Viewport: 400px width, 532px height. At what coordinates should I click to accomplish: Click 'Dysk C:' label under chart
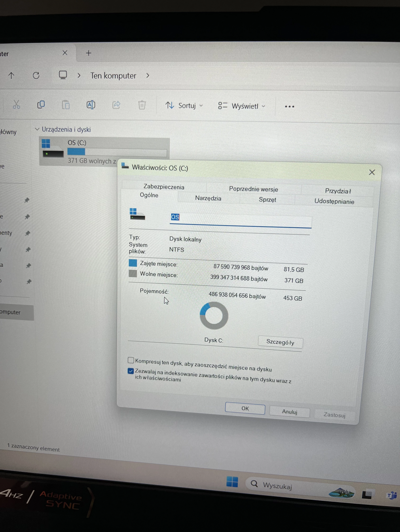(x=214, y=340)
